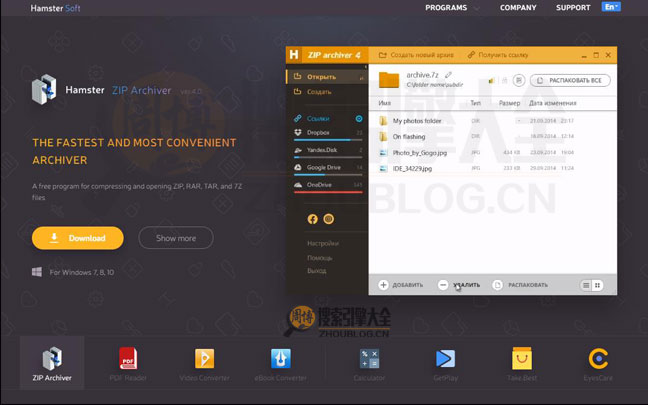Screen dimensions: 648x405
Task: Select the IDE_34229.jpg file
Action: 492,168
